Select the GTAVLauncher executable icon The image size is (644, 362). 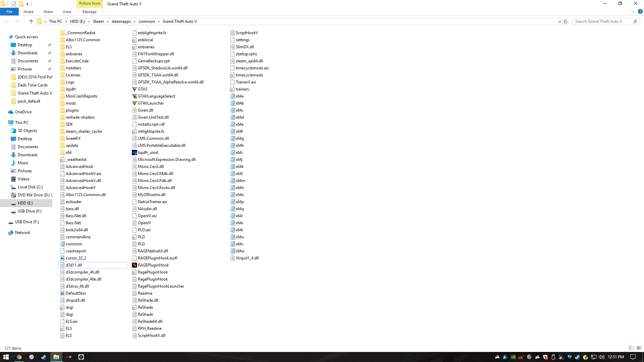135,103
